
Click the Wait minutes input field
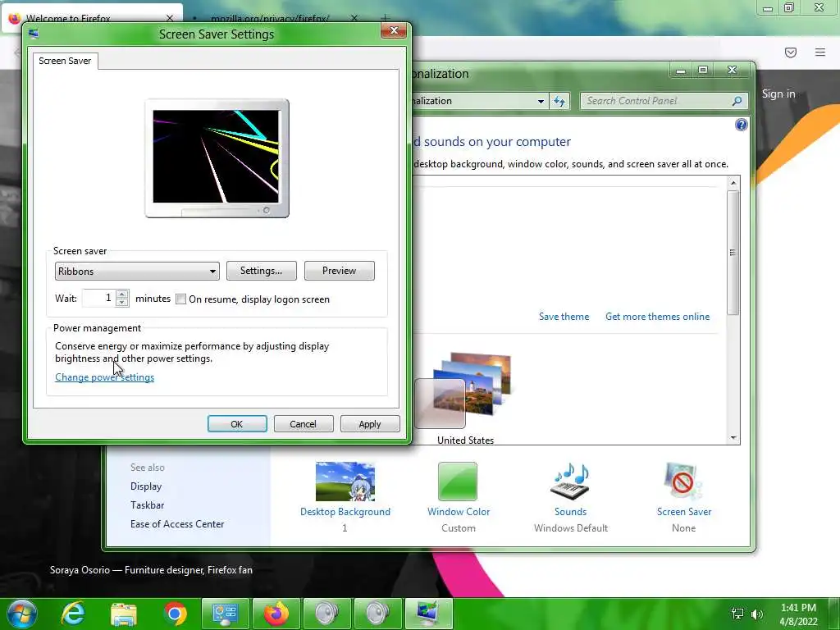point(98,299)
